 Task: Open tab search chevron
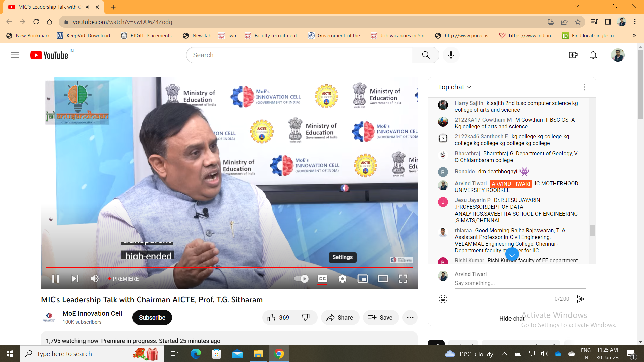coord(577,6)
